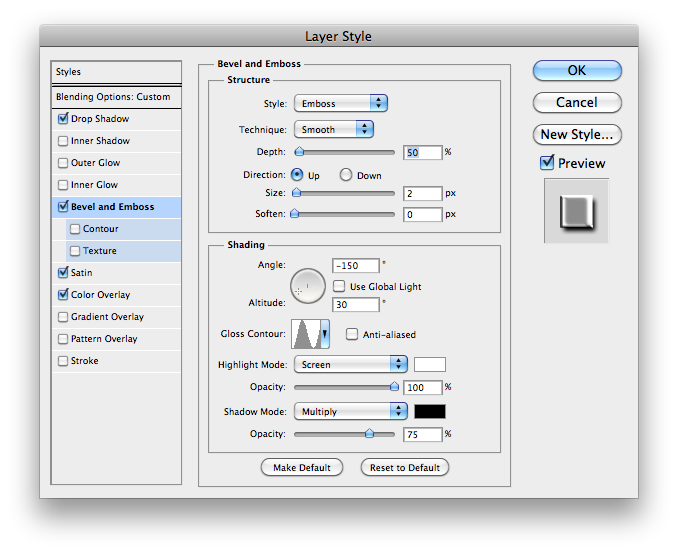Screen dimensions: 678x553
Task: Click the Reset to Default button
Action: point(404,467)
